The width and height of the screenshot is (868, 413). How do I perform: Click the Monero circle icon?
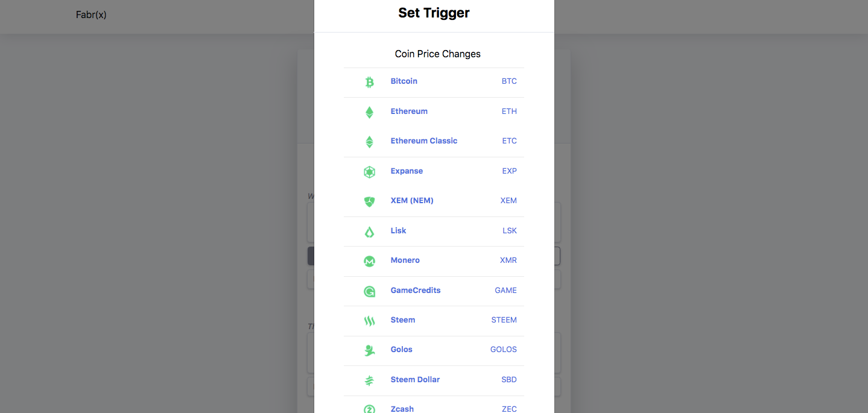click(x=369, y=261)
